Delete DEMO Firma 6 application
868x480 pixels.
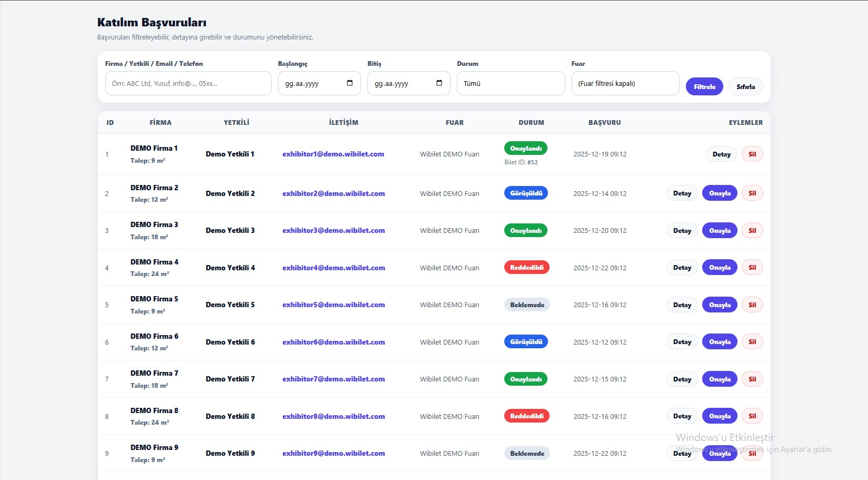[752, 342]
